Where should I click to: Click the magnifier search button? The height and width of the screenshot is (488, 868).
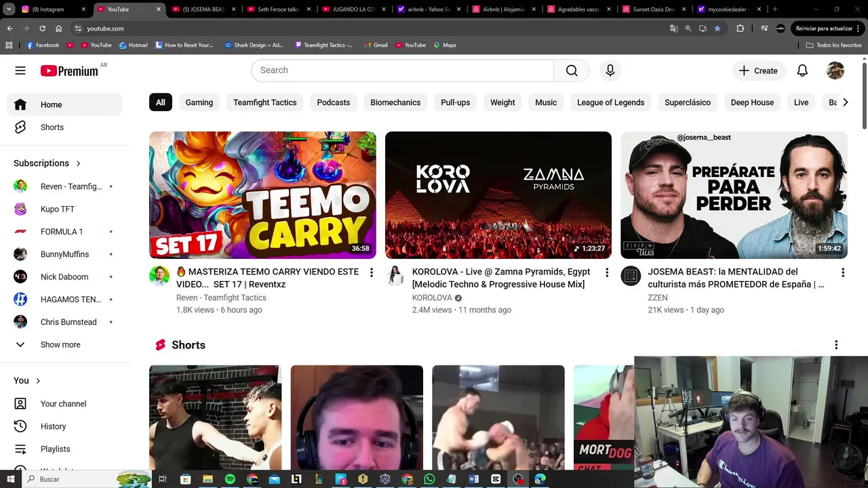[x=572, y=70]
